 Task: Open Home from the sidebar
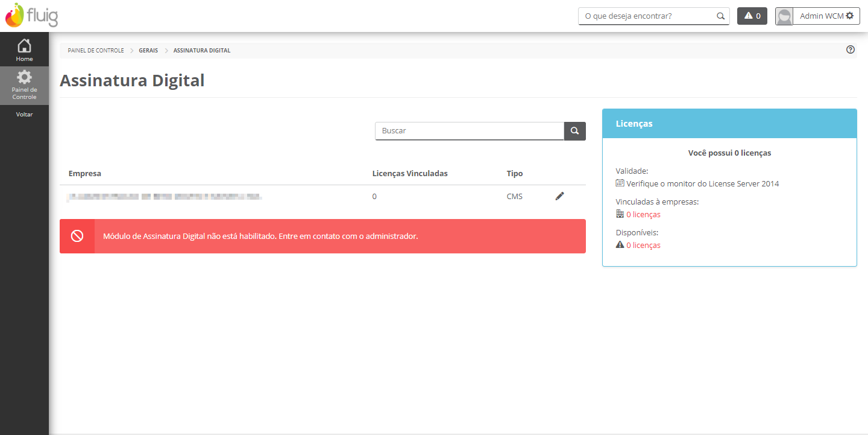24,50
